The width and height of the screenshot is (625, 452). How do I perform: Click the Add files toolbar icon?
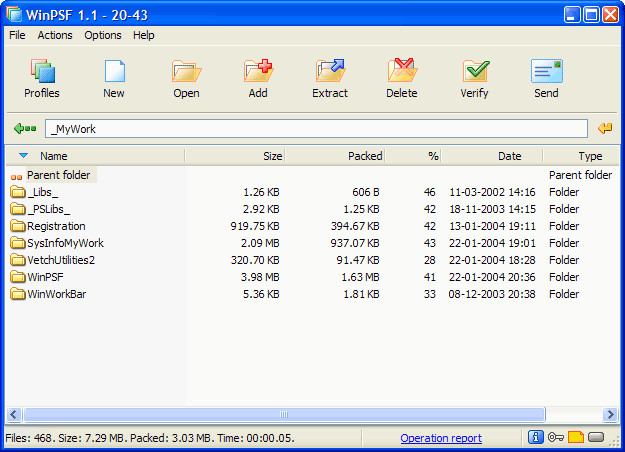pyautogui.click(x=258, y=70)
